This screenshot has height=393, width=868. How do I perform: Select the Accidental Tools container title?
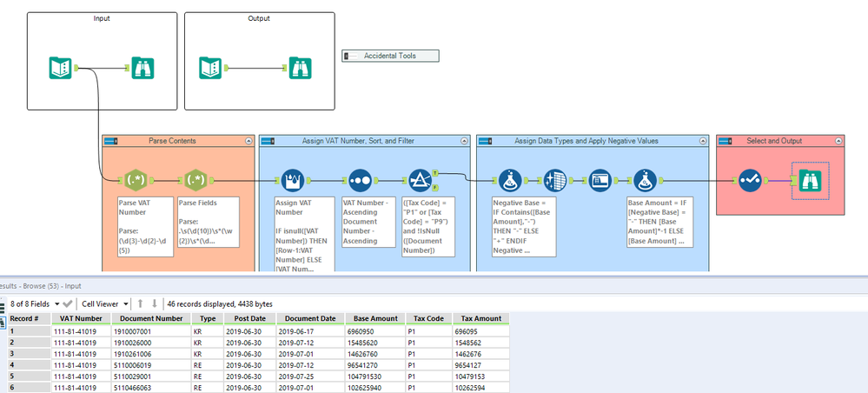[390, 56]
